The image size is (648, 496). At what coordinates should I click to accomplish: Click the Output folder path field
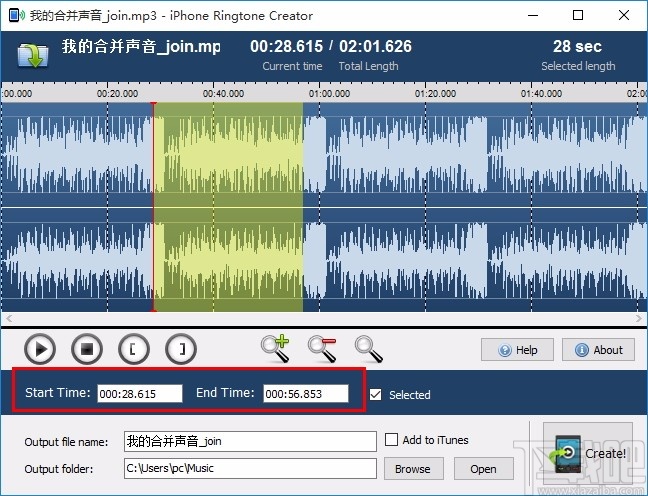250,468
